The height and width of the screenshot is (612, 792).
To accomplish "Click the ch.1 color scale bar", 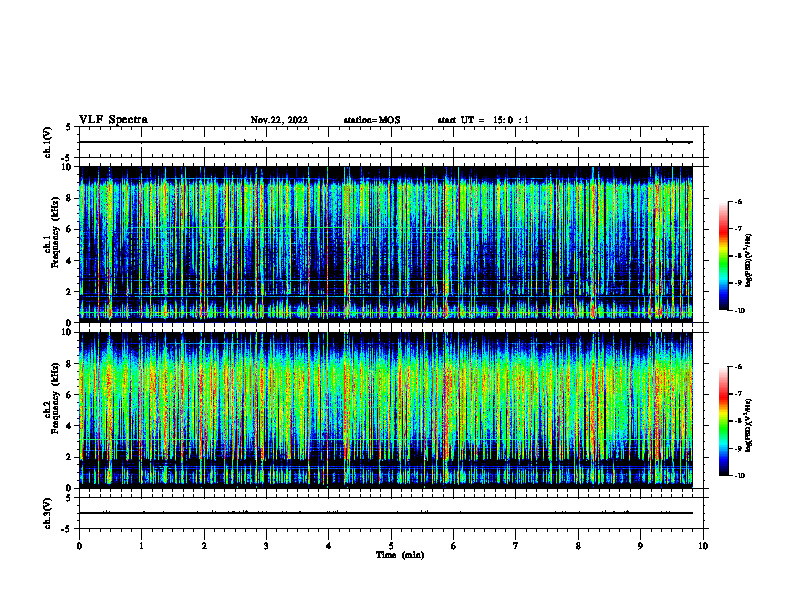I will (x=724, y=256).
